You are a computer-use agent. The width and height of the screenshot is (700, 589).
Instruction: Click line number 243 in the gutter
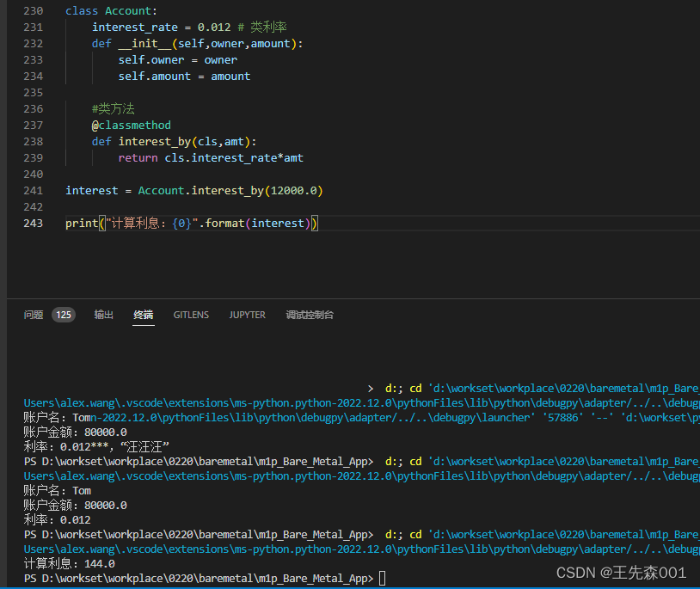(33, 224)
